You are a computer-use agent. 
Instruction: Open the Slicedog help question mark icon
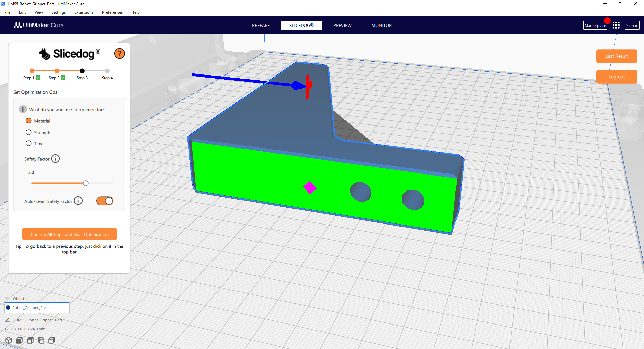coord(119,54)
